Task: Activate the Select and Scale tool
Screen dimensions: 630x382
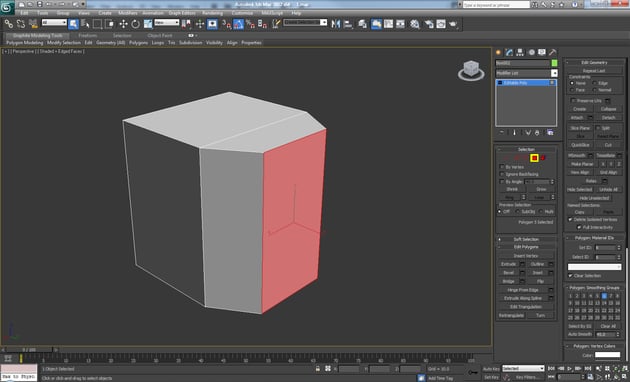Action: pos(148,24)
